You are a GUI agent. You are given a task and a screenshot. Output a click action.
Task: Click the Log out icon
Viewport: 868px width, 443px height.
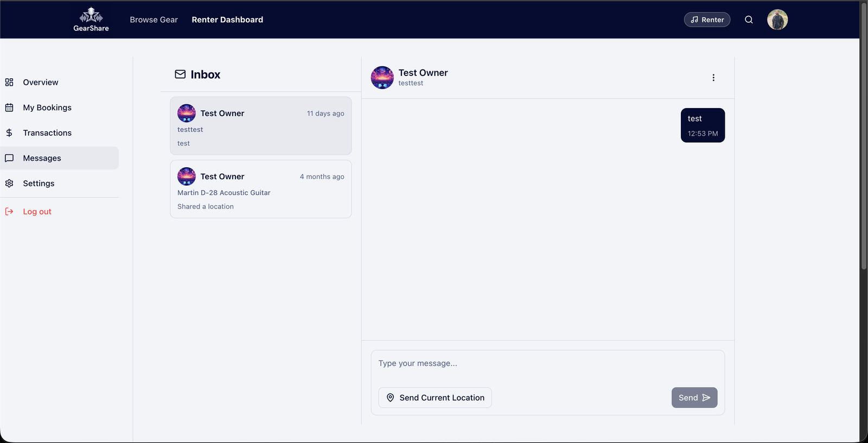tap(9, 212)
